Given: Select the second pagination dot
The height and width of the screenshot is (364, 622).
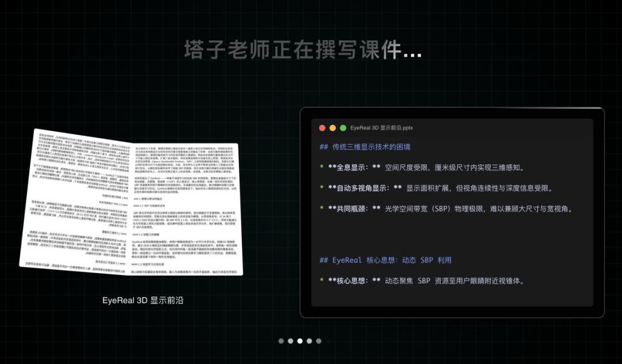Looking at the screenshot, I should click(x=291, y=341).
